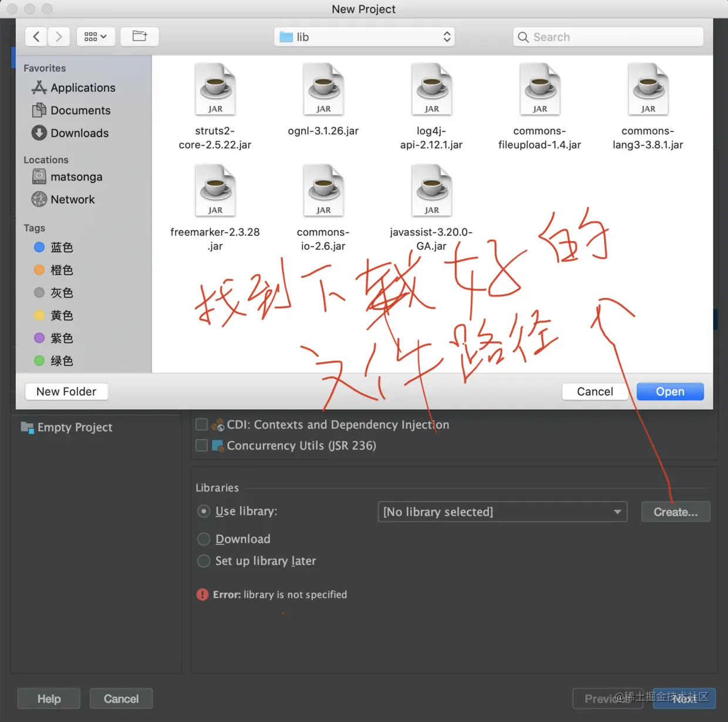Select log4j-api-2.12.1.jar file

[432, 106]
